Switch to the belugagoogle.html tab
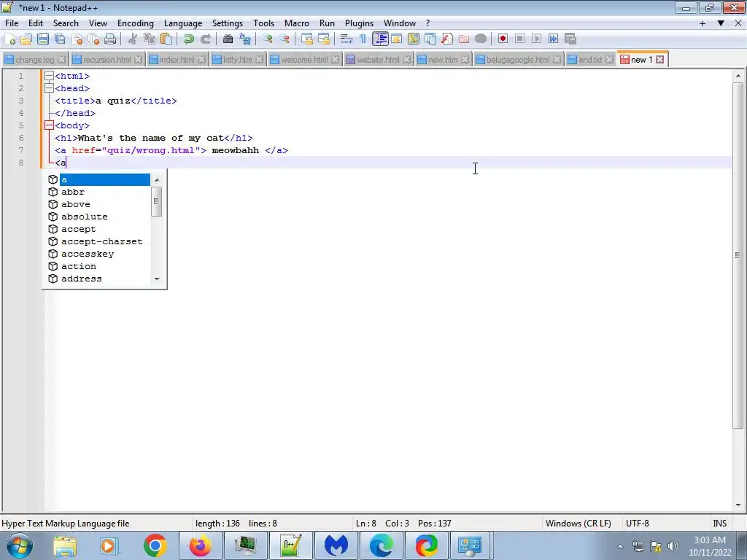Image resolution: width=747 pixels, height=560 pixels. pos(518,60)
